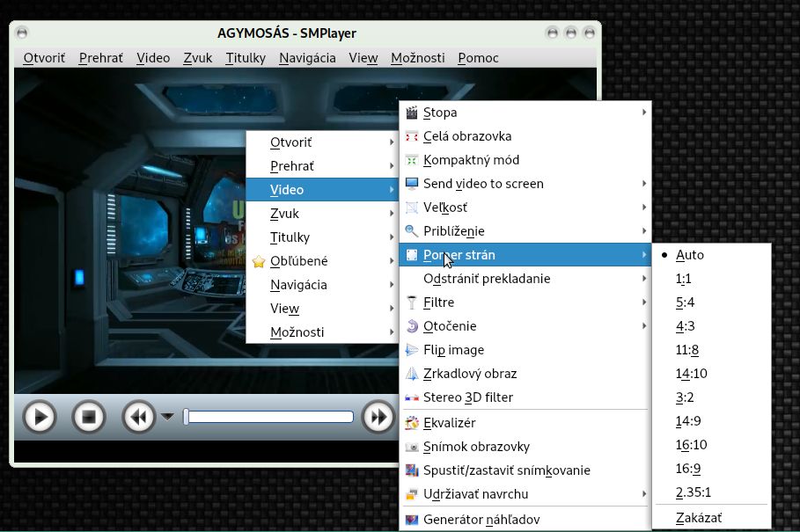Open Pomoc in the menu bar

478,58
